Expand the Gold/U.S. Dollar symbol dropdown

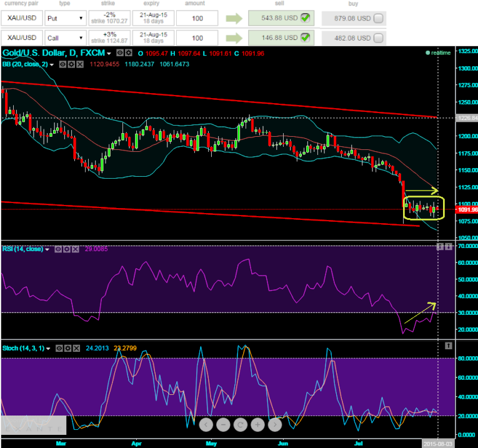click(x=109, y=54)
